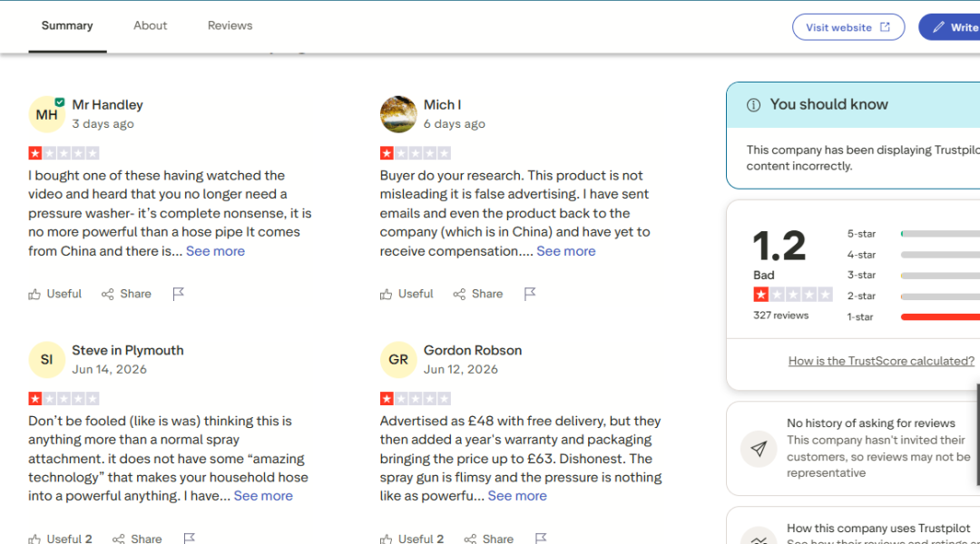
Task: Mark Mr Handley's review as Useful
Action: coord(55,294)
